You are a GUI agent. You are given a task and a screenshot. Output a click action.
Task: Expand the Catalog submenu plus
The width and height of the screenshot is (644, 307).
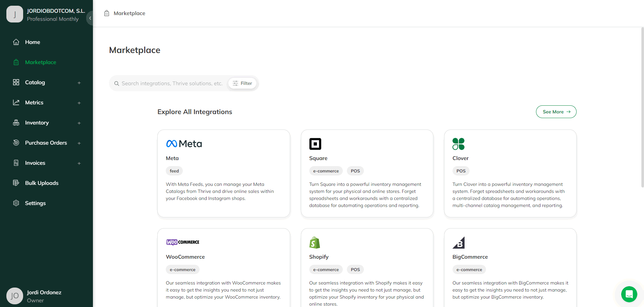(x=79, y=83)
